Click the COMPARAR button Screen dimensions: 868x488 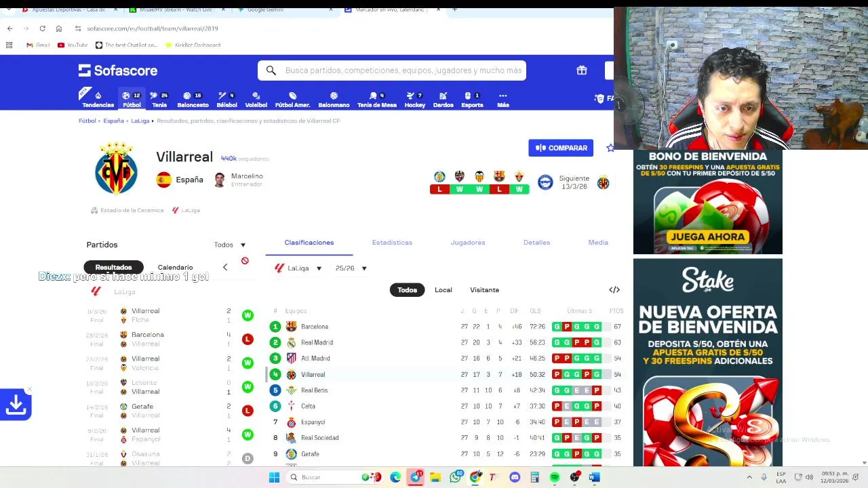(561, 148)
